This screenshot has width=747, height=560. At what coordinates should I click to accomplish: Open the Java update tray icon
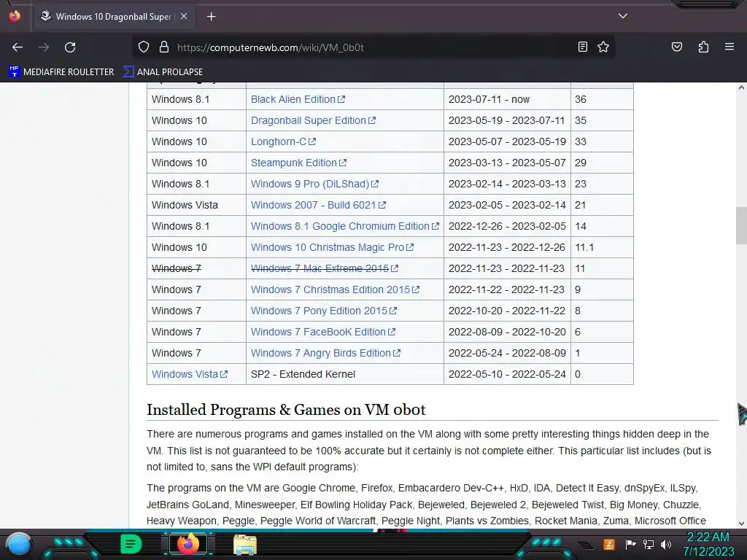click(x=608, y=544)
